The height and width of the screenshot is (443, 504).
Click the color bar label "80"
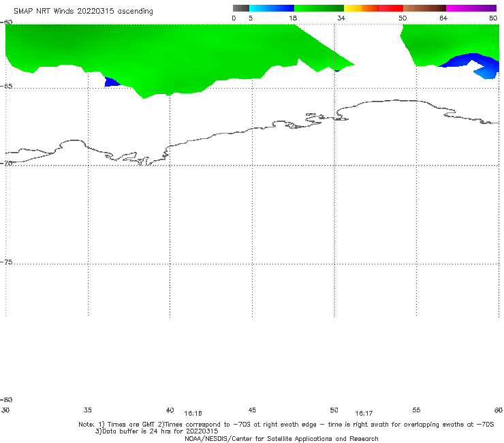point(493,18)
